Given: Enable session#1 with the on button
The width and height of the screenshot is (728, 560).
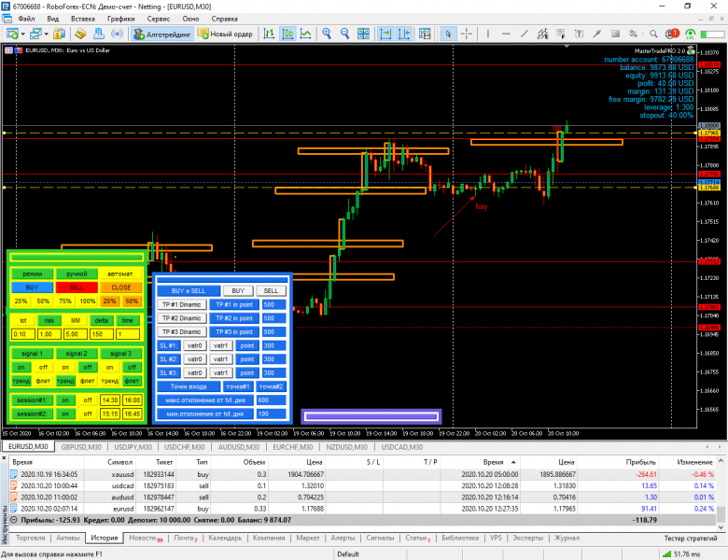Looking at the screenshot, I should pos(65,399).
